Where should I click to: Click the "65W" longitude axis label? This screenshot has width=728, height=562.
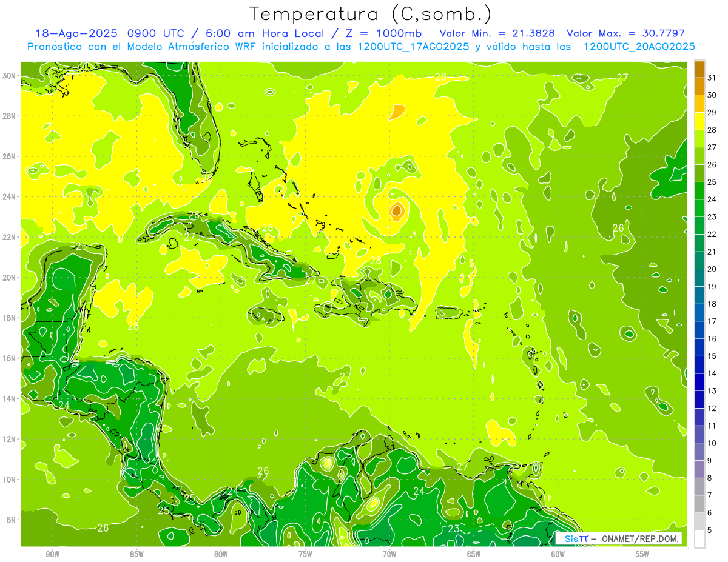474,554
